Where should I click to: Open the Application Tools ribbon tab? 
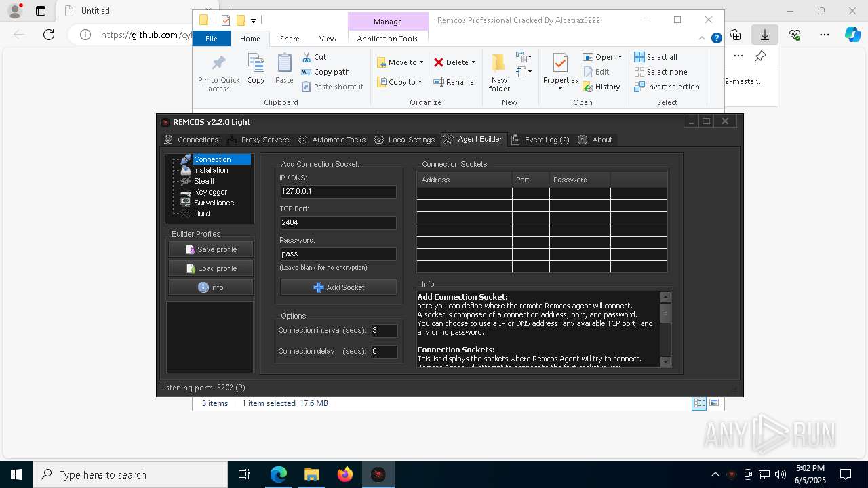387,39
